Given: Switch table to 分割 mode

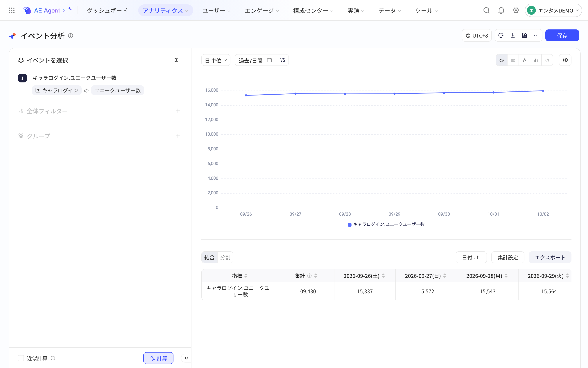Looking at the screenshot, I should click(x=225, y=257).
